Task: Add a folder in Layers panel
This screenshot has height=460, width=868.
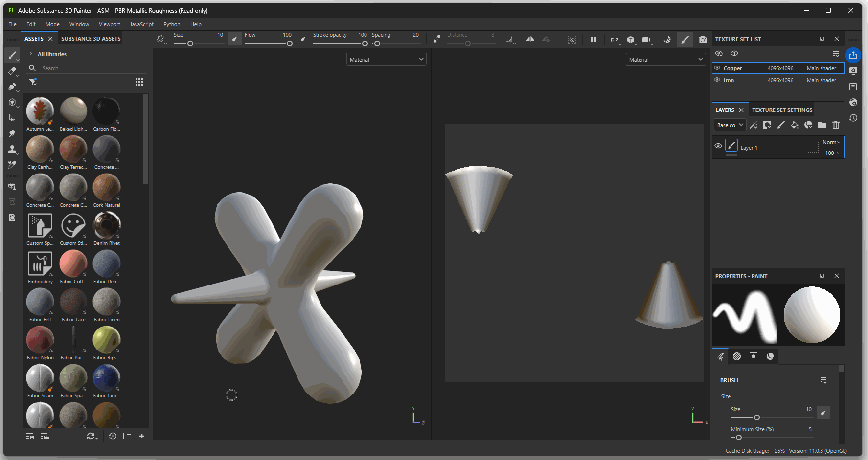Action: pos(822,125)
